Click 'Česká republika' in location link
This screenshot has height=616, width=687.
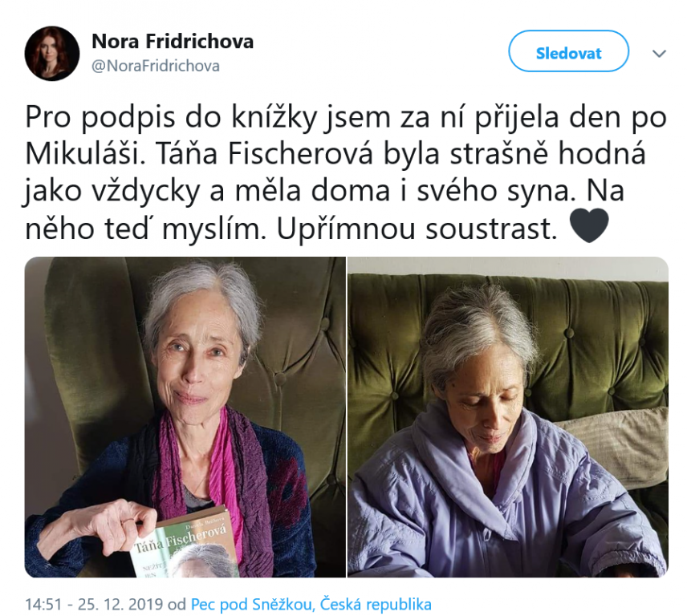click(x=376, y=604)
